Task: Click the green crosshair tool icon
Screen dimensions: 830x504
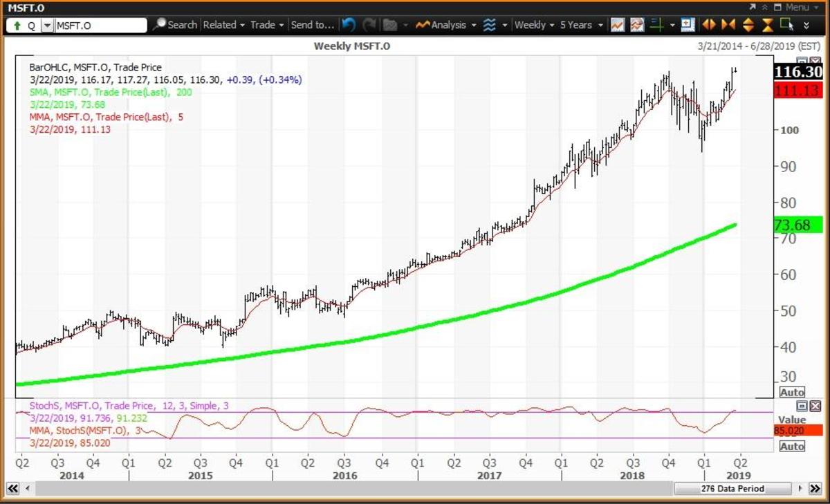Action: [x=656, y=25]
